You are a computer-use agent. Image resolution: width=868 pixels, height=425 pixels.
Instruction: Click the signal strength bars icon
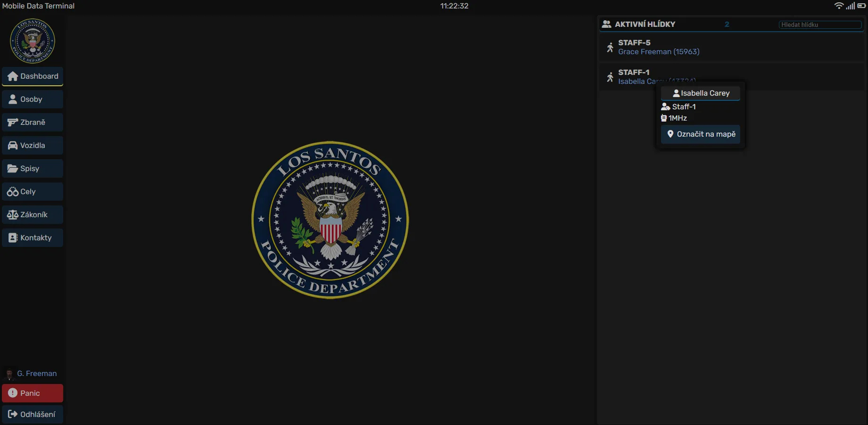851,6
